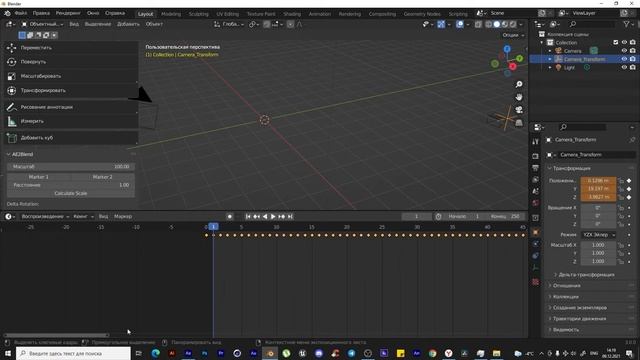
Task: Hide Camera object via eye icon
Action: [x=624, y=51]
